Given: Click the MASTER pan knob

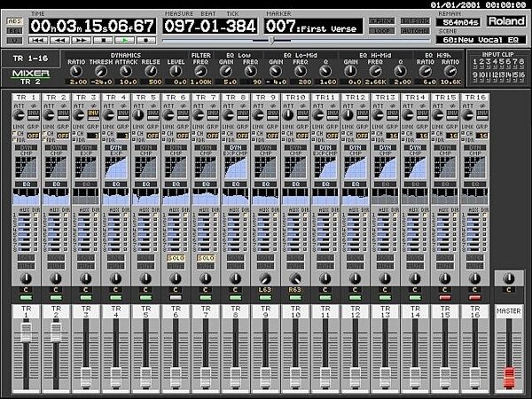Looking at the screenshot, I should (508, 279).
